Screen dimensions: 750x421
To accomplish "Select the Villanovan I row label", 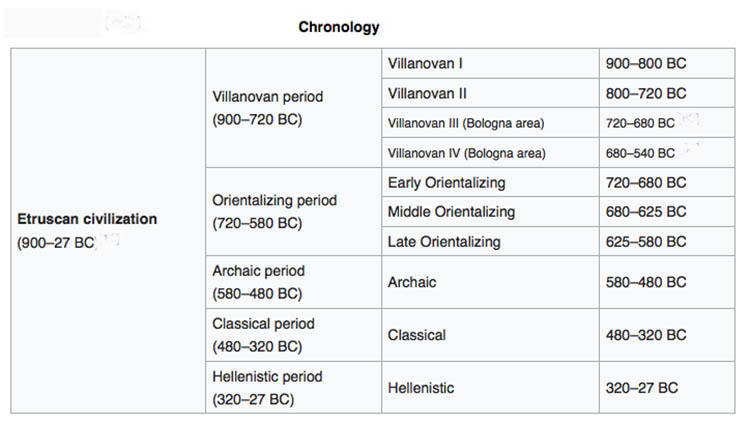I will [425, 63].
